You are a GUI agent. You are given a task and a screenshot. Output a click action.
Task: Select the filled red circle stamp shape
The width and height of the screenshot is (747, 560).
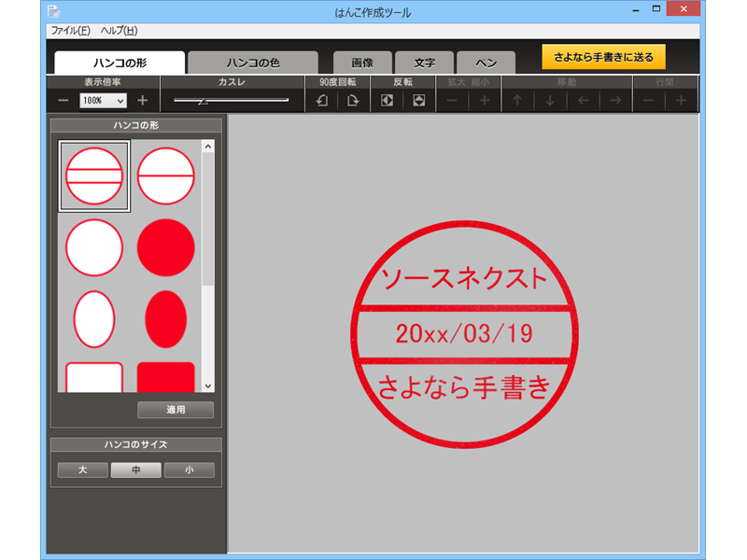[166, 247]
